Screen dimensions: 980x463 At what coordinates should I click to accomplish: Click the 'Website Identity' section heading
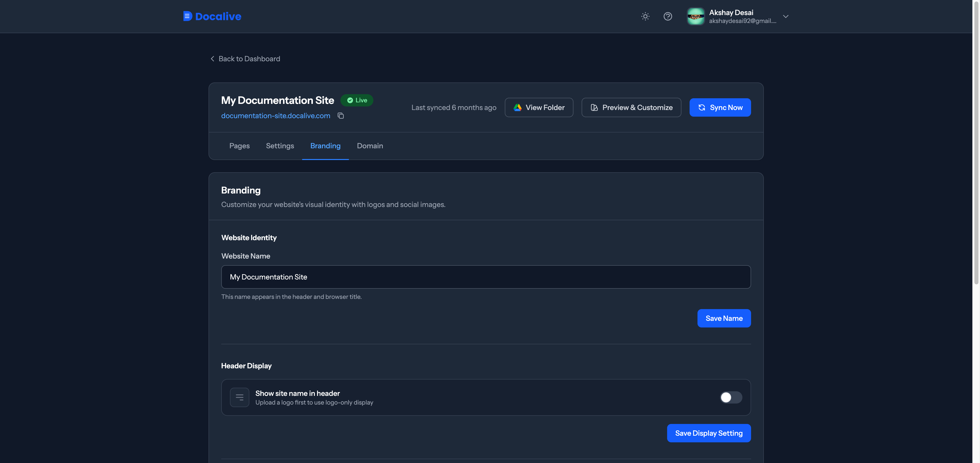click(249, 237)
